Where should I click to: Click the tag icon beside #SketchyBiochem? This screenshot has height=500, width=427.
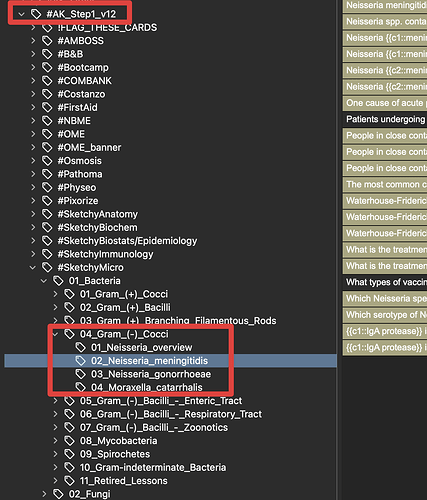47,227
